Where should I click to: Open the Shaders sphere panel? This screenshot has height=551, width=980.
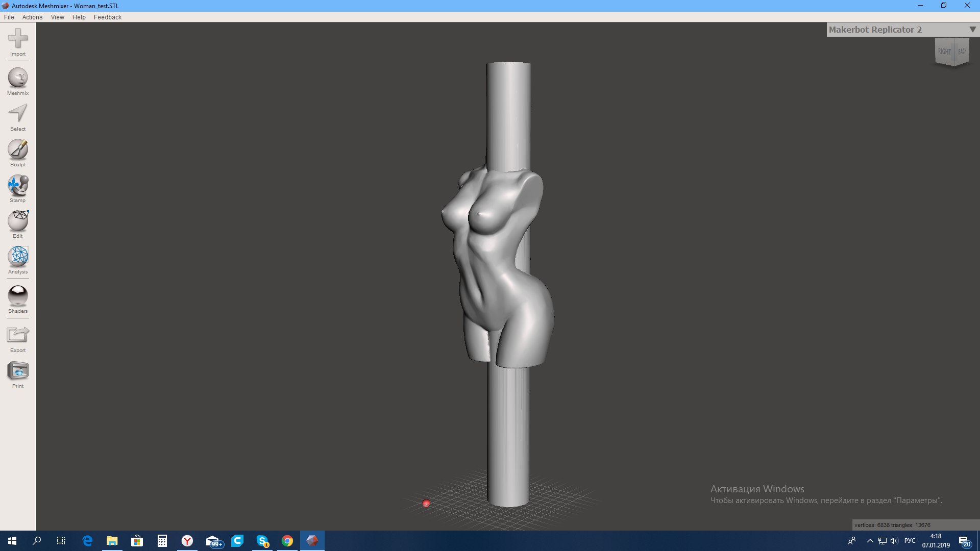18,296
